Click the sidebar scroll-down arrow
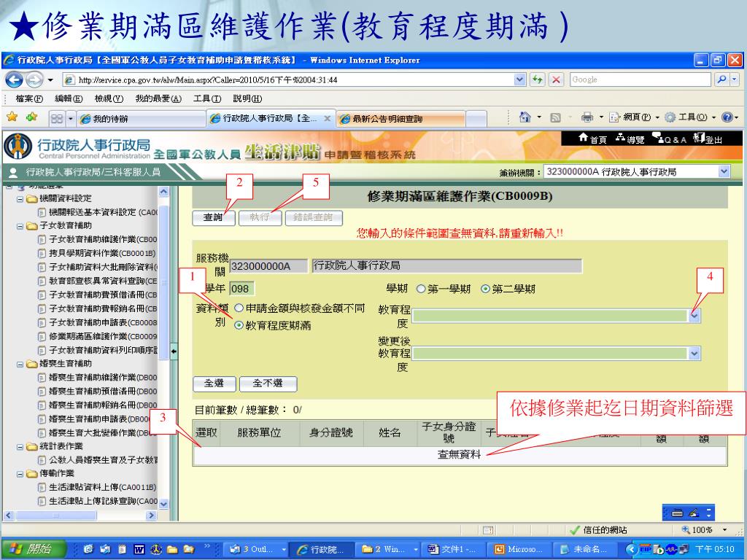 (164, 504)
